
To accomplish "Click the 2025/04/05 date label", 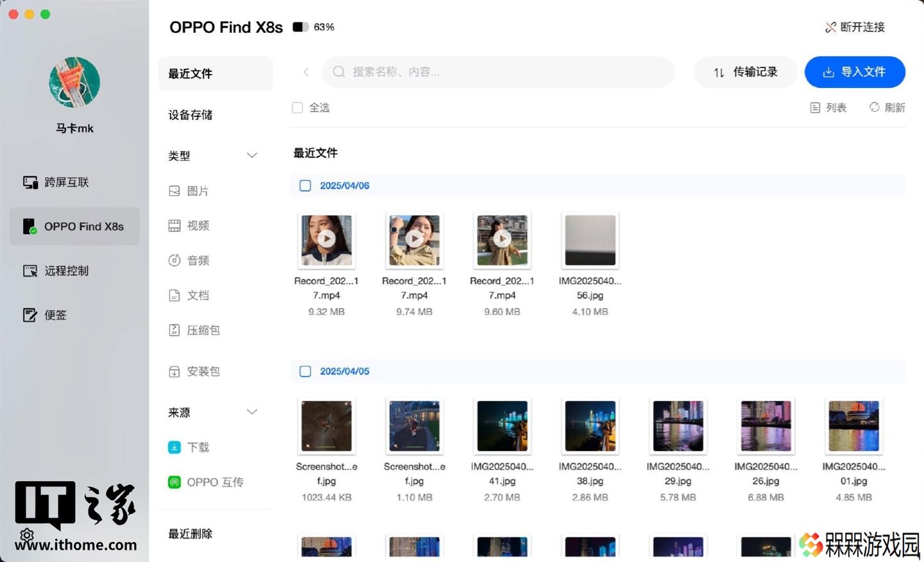I will (x=345, y=371).
